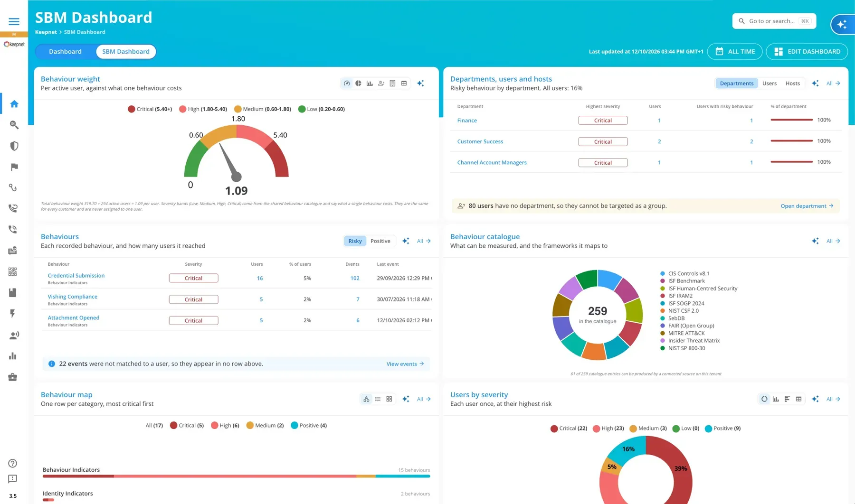The image size is (855, 504).
Task: Switch to the Users tab
Action: pos(769,83)
